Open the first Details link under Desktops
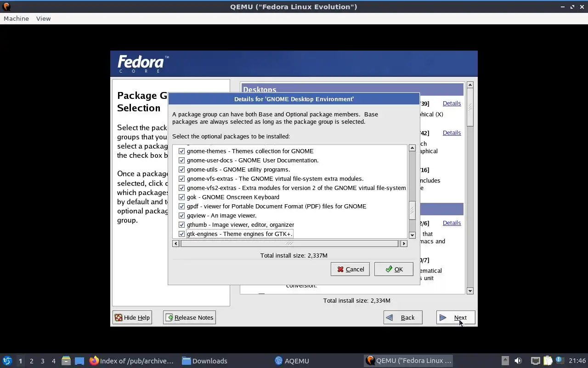Viewport: 588px width, 368px height. (x=452, y=103)
